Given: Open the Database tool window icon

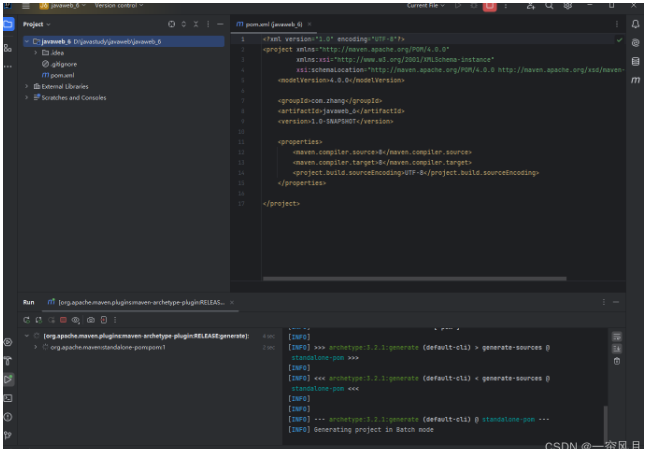Looking at the screenshot, I should 636,61.
